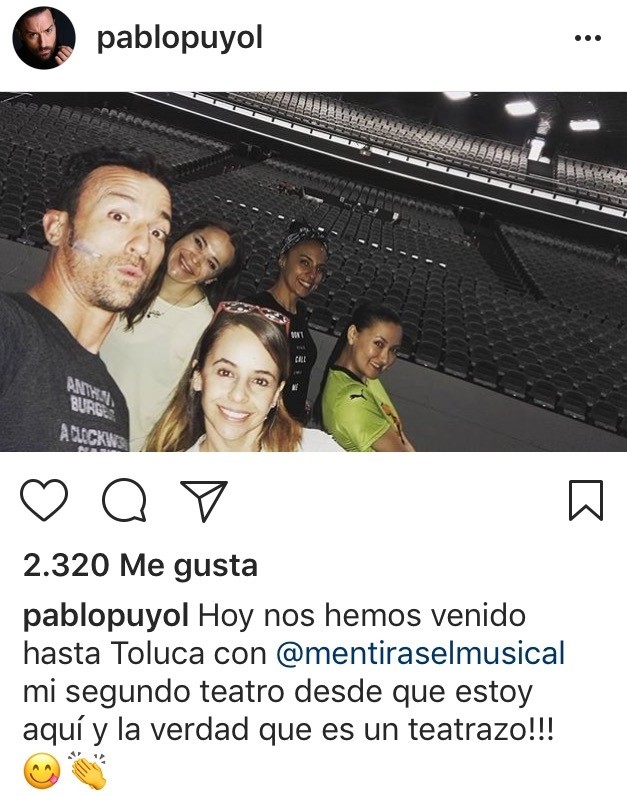Tap the man's face in the selfie
The width and height of the screenshot is (627, 796).
tap(119, 237)
